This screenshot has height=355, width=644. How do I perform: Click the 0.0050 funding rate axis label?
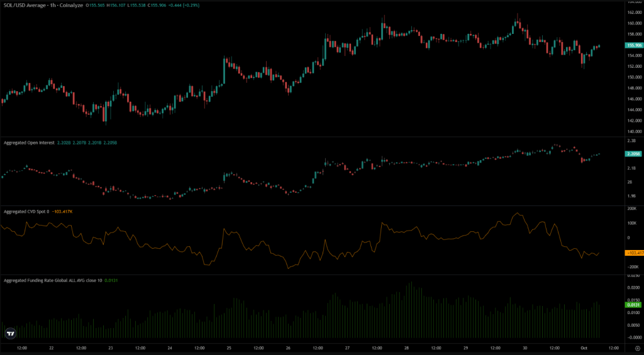coord(634,325)
